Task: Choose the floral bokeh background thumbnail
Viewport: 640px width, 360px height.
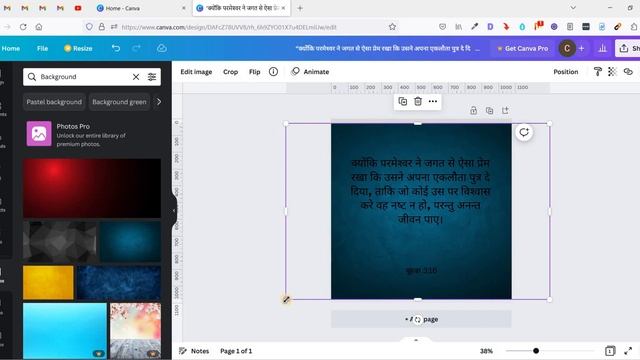Action: click(136, 331)
